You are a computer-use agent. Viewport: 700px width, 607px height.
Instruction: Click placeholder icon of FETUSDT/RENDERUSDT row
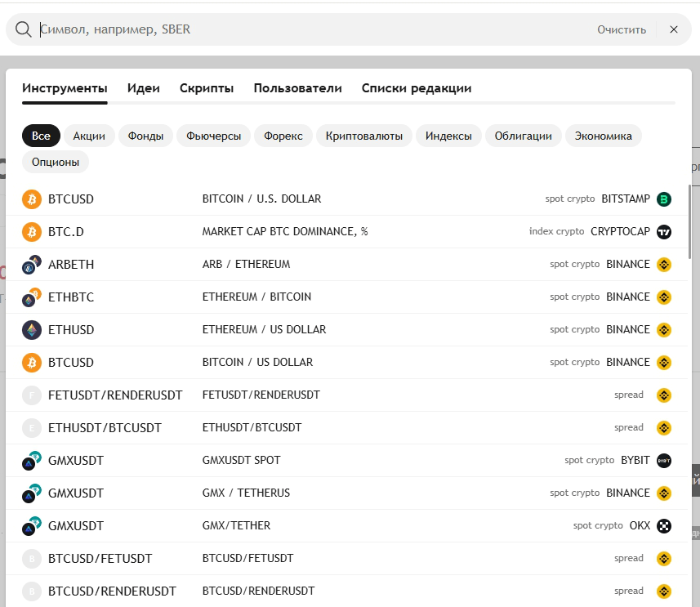(x=32, y=395)
